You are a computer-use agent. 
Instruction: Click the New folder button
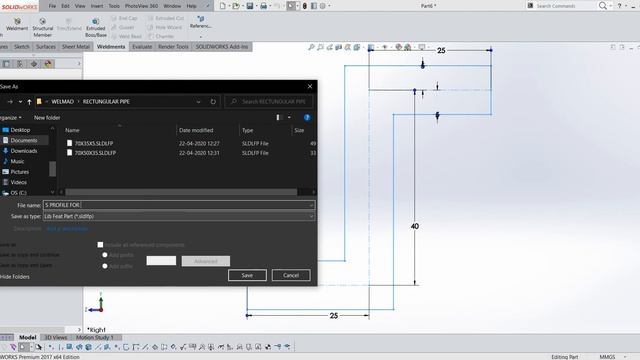click(x=47, y=118)
